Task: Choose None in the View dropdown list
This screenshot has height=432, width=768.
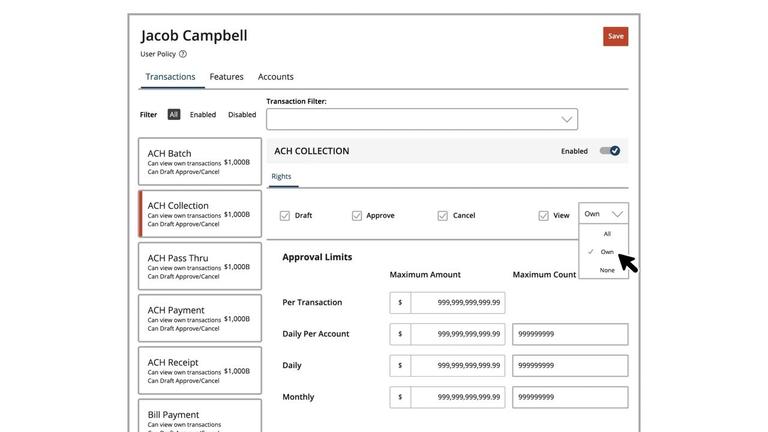Action: pyautogui.click(x=607, y=270)
